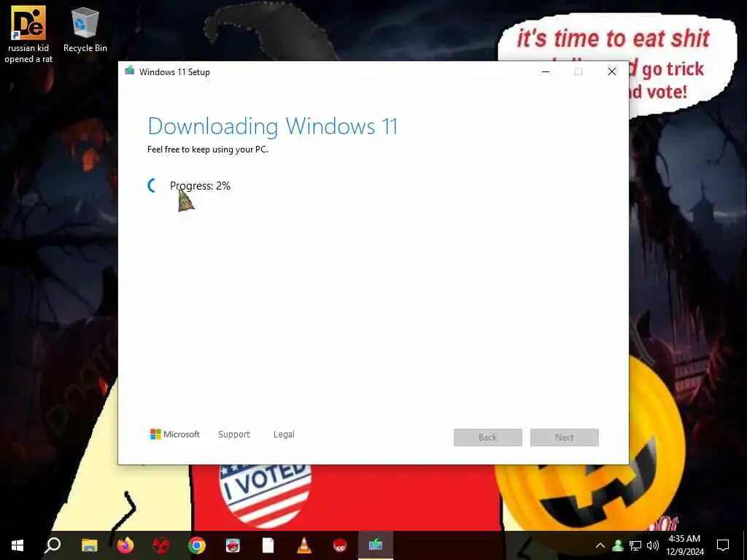Select 'russian kid opened a rat' shortcut
The width and height of the screenshot is (747, 560).
coord(28,34)
